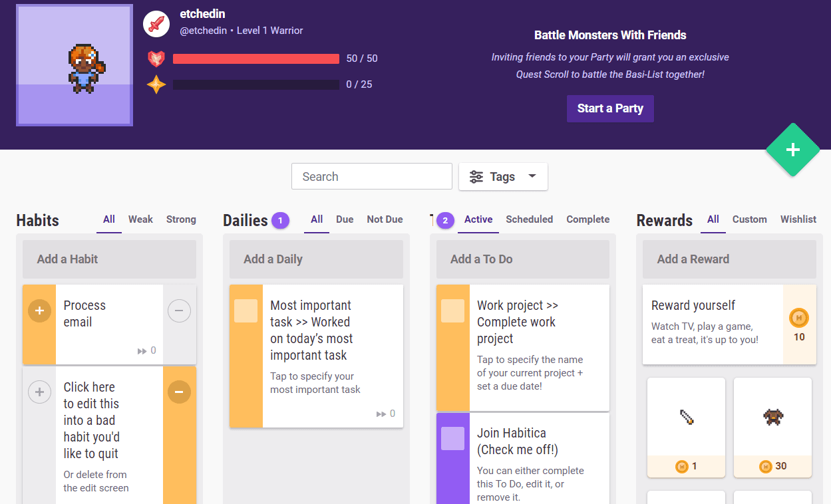This screenshot has height=504, width=831.
Task: Click the health heart icon
Action: pyautogui.click(x=156, y=59)
